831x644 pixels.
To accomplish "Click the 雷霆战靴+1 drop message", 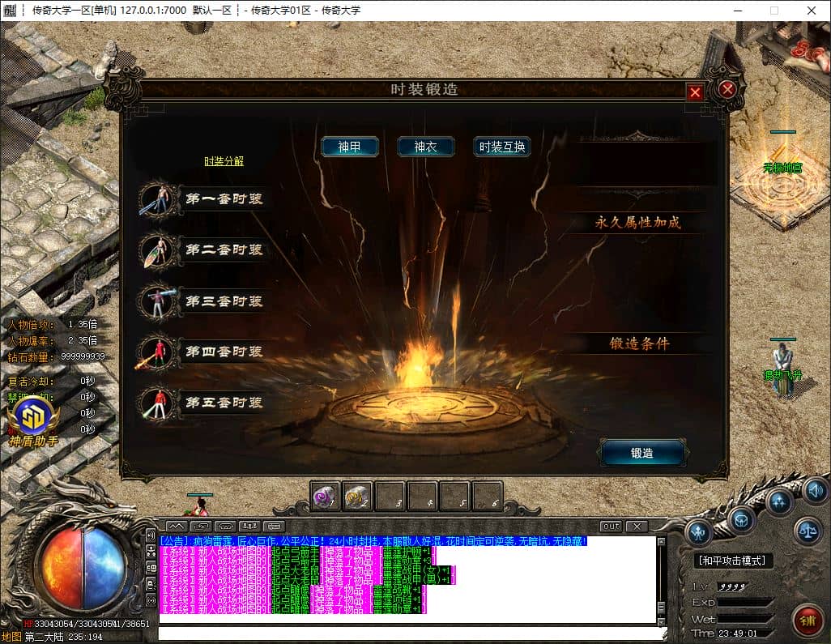I will point(292,590).
